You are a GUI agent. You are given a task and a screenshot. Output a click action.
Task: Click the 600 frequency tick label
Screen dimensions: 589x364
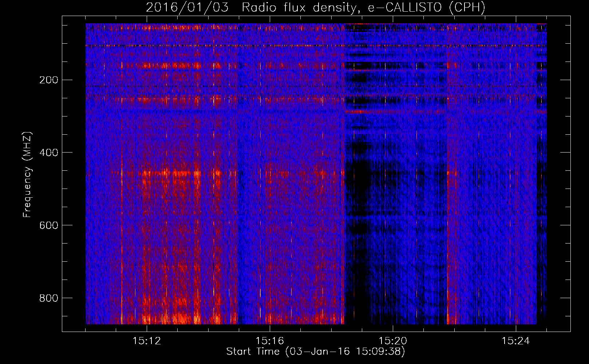point(49,225)
